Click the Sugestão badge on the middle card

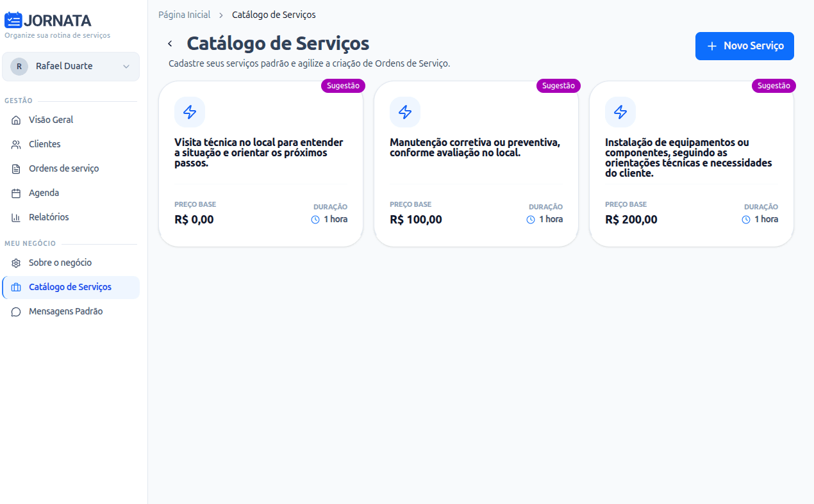click(x=558, y=85)
